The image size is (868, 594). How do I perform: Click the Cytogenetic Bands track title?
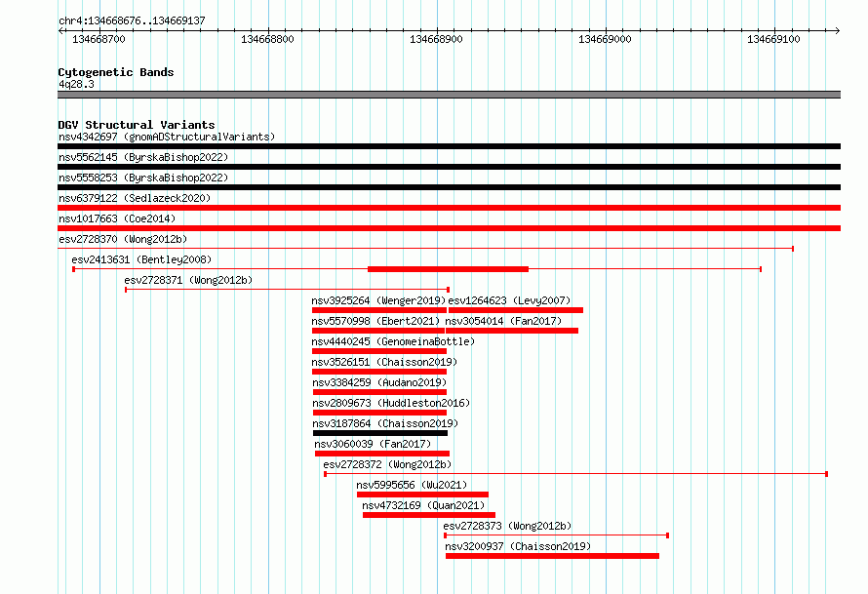click(116, 72)
